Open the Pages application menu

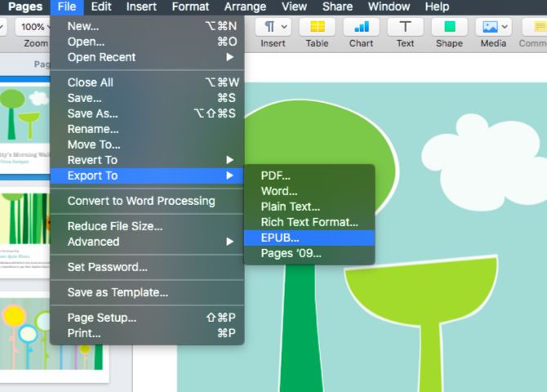(25, 7)
